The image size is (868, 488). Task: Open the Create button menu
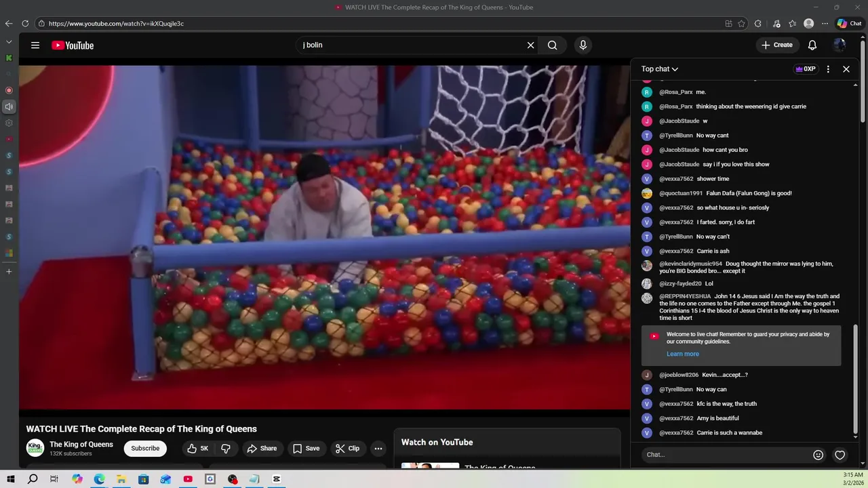pos(777,45)
